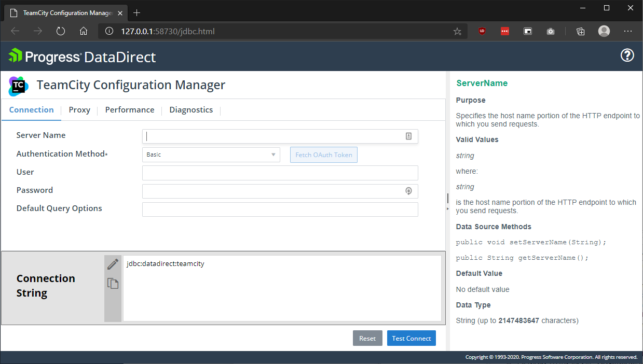Open the Performance tab
Image resolution: width=643 pixels, height=364 pixels.
coord(129,110)
